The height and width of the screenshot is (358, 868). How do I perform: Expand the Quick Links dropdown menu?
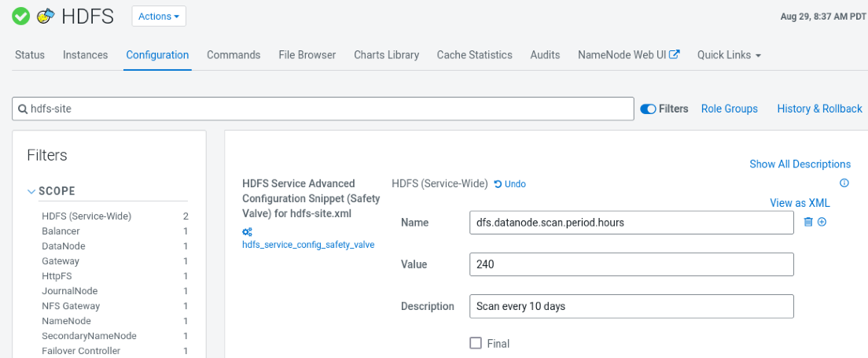(x=729, y=55)
